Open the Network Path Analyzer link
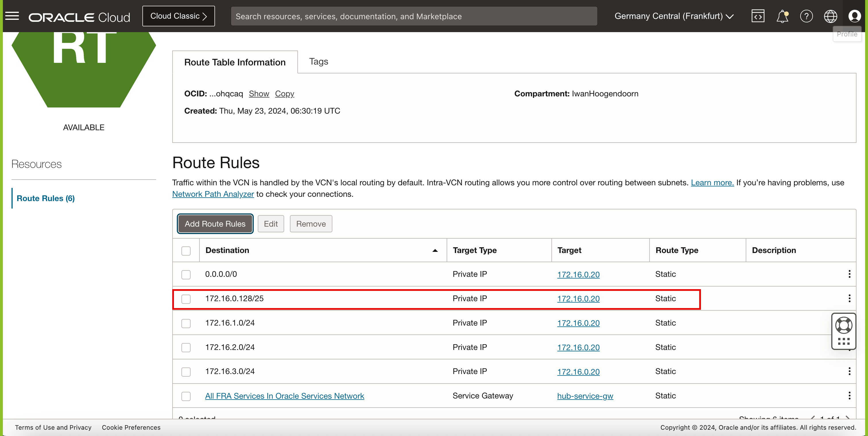This screenshot has width=868, height=436. (213, 194)
